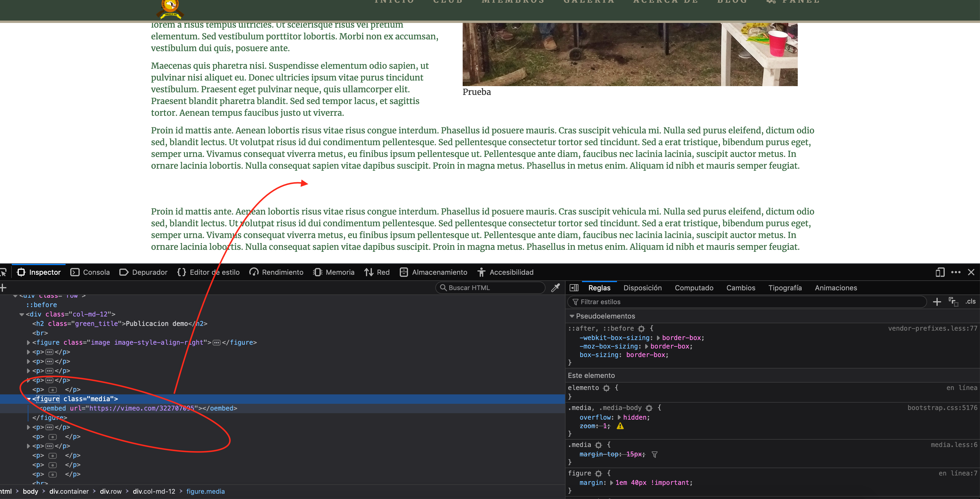
Task: Add a new CSS rule with plus icon
Action: (x=936, y=302)
